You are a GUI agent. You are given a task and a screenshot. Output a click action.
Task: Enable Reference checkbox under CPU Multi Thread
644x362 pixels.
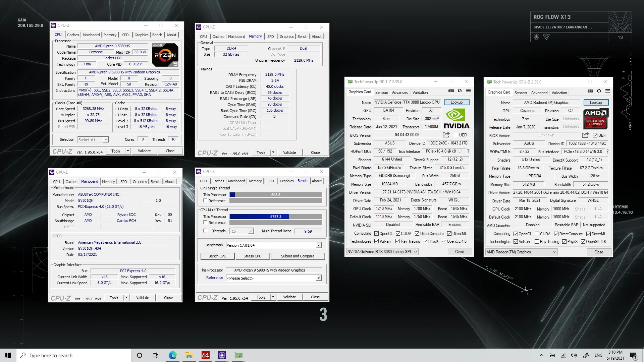[x=205, y=223]
